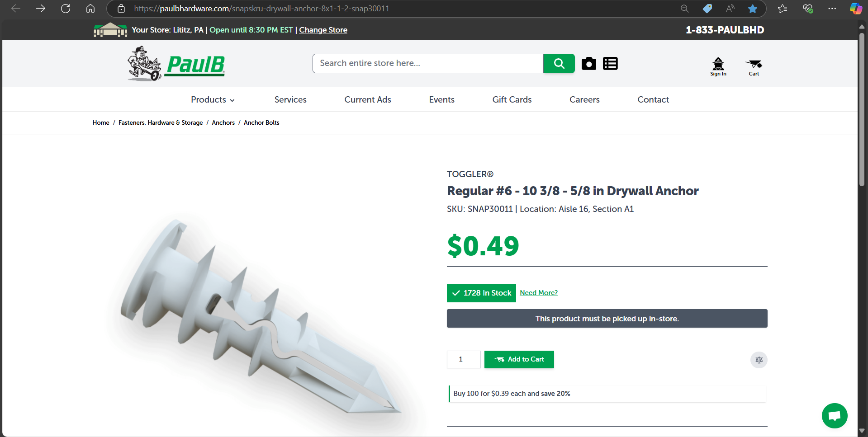Open the Contact menu item
This screenshot has height=437, width=868.
pyautogui.click(x=653, y=100)
